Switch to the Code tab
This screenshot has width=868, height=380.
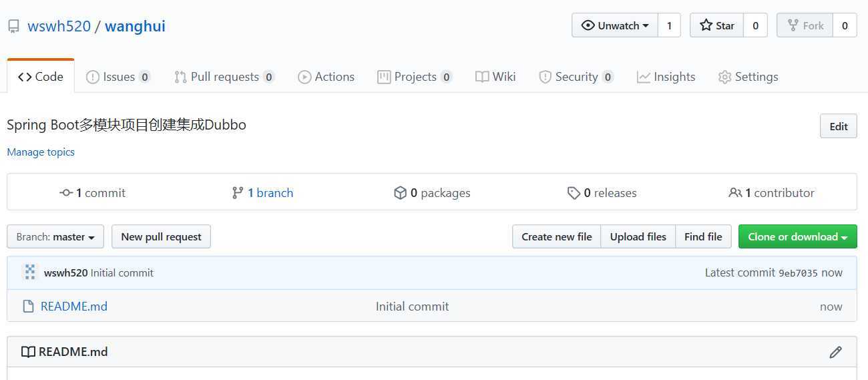[x=41, y=77]
